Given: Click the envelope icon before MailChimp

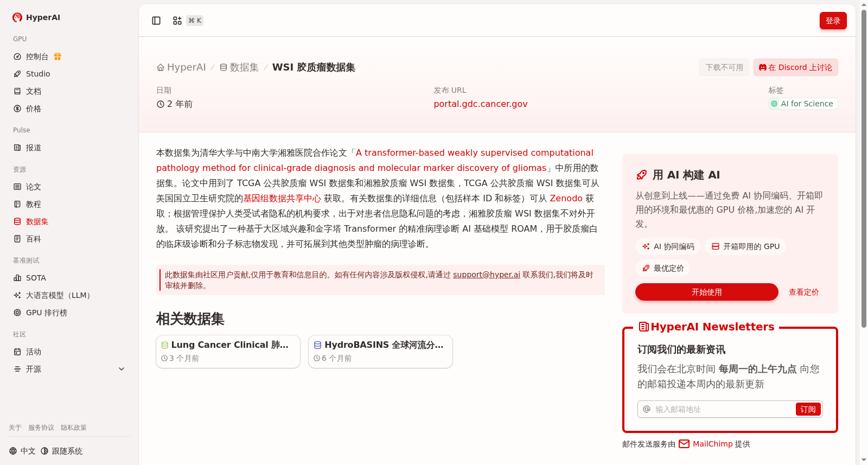Looking at the screenshot, I should tap(684, 444).
